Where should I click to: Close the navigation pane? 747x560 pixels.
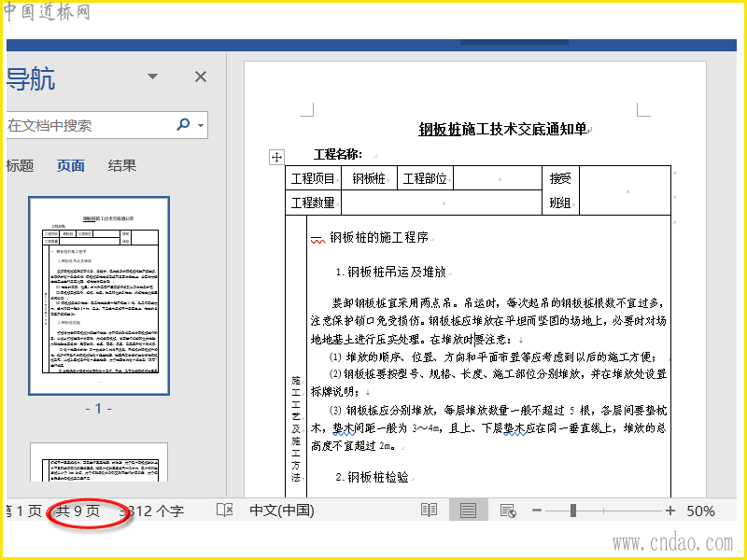click(x=201, y=77)
